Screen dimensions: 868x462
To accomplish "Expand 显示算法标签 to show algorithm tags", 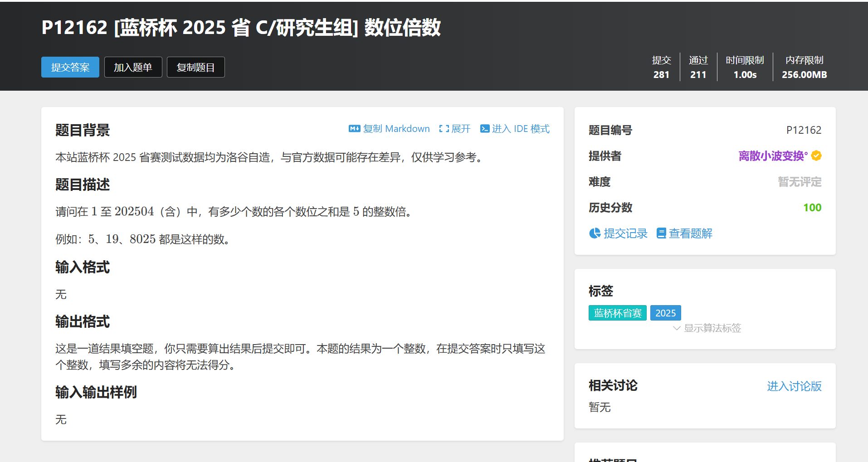I will [x=712, y=328].
